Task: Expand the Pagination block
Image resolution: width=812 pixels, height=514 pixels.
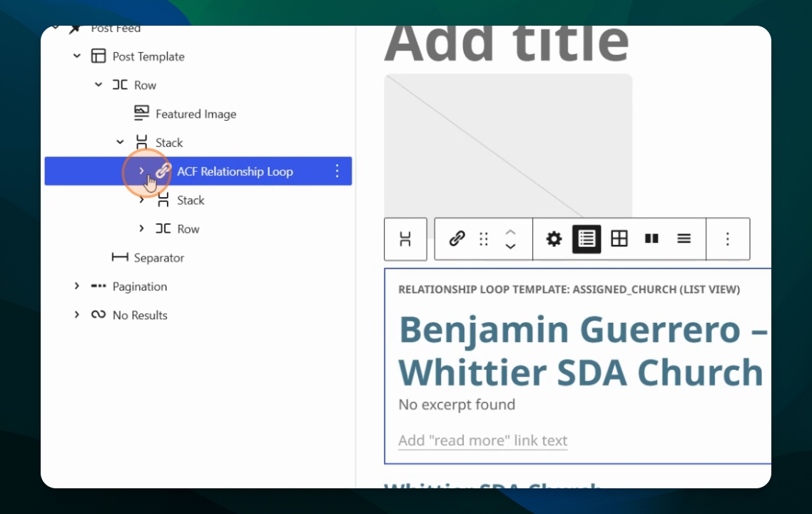Action: [x=77, y=286]
